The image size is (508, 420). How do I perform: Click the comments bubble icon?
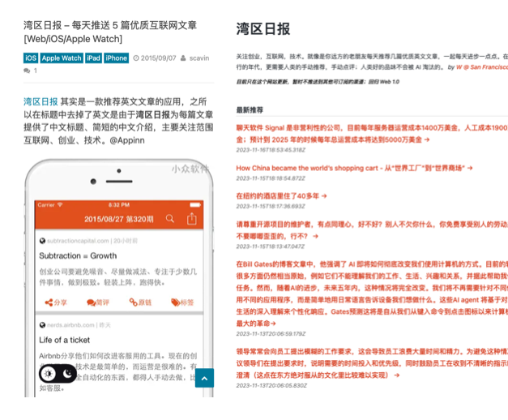27,71
